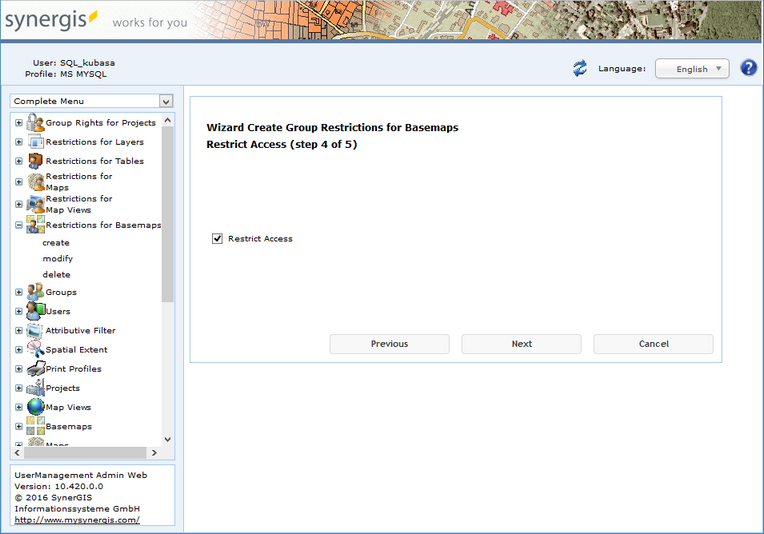Open Group Rights for Projects label
This screenshot has width=764, height=534.
tap(101, 123)
